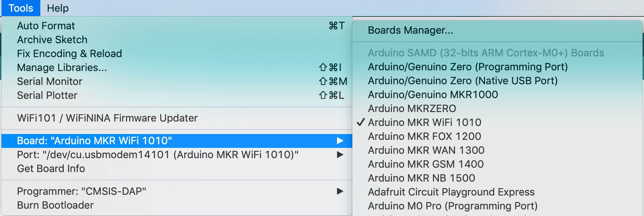Screen dimensions: 644x216
Task: Select the checked Arduino MKR WiFi 1010 board
Action: point(424,122)
